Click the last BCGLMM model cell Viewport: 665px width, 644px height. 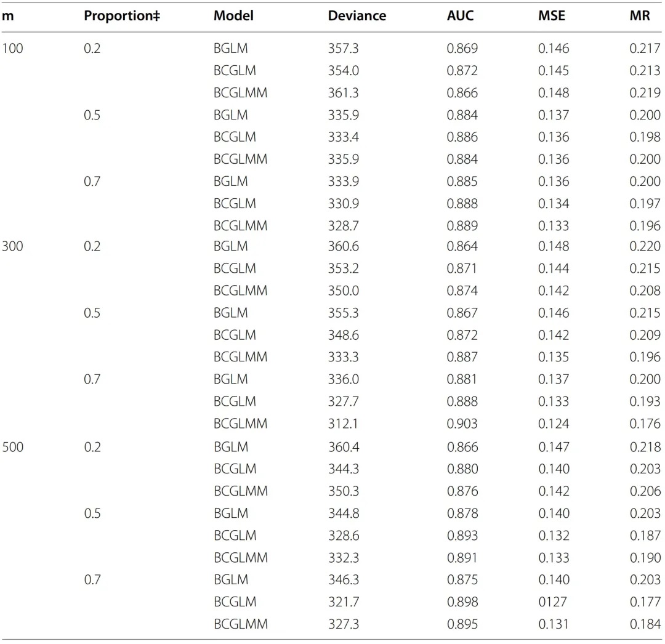point(241,624)
